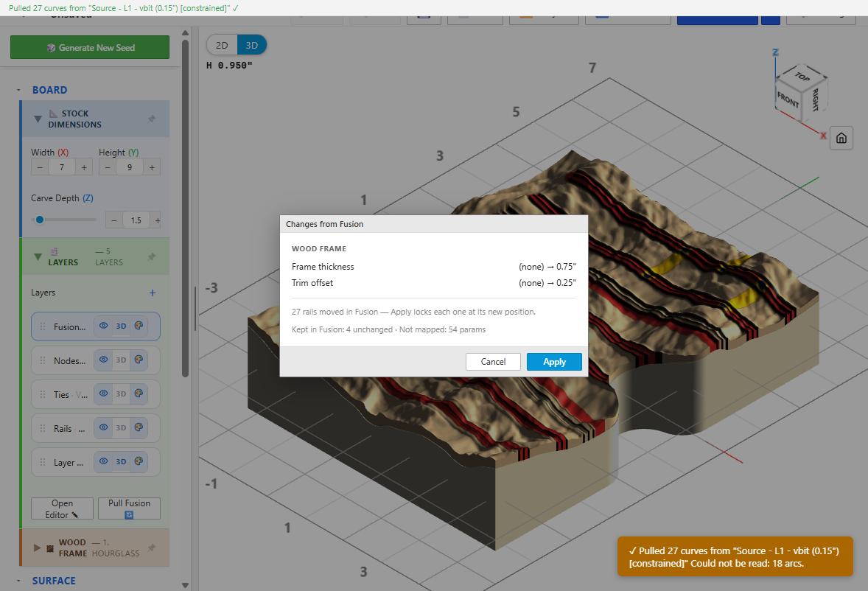
Task: Pin the Layers section
Action: (152, 256)
